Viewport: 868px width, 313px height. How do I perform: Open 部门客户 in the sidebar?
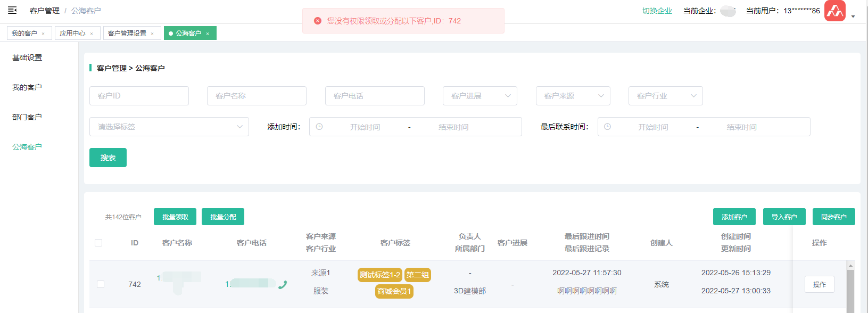tap(27, 117)
